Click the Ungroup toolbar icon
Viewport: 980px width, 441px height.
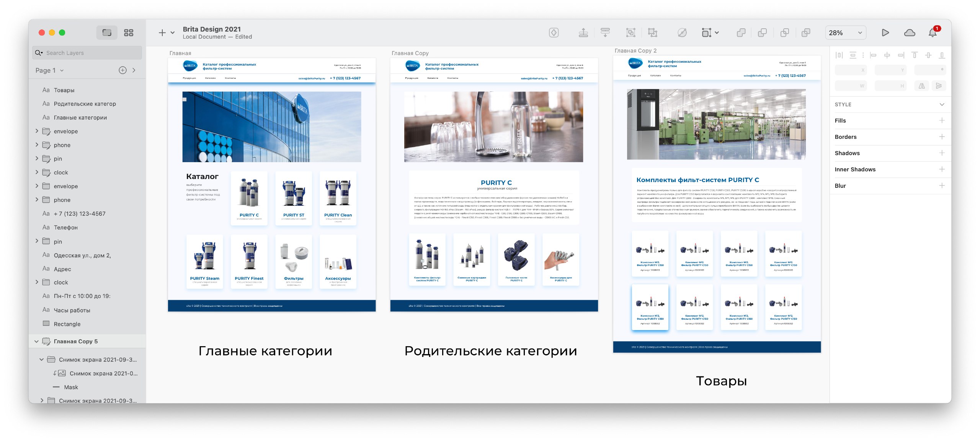pos(653,33)
